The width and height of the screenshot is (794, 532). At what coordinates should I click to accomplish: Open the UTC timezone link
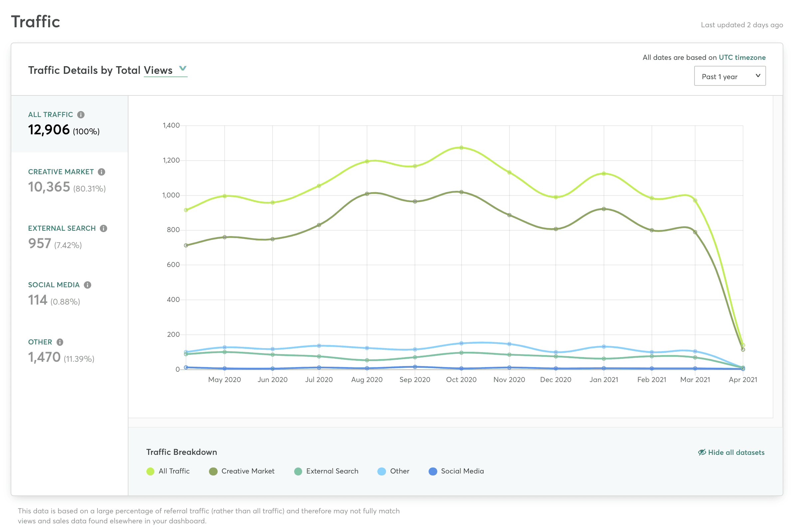click(742, 57)
